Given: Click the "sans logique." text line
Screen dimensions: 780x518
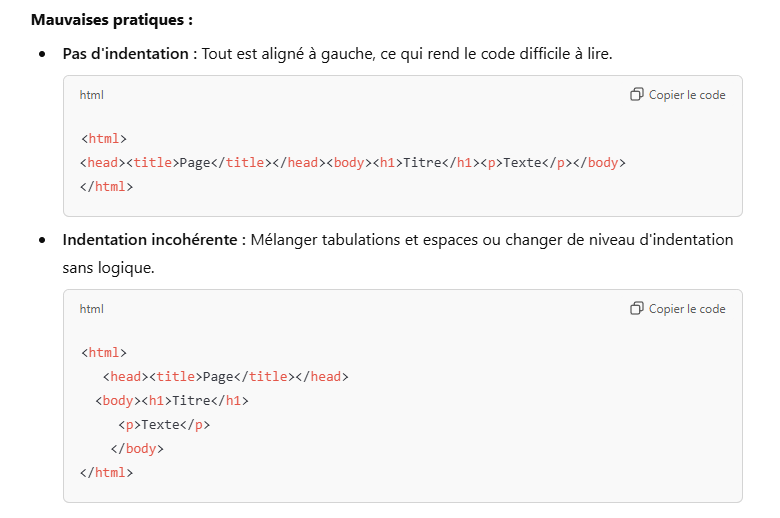Looking at the screenshot, I should click(108, 268).
